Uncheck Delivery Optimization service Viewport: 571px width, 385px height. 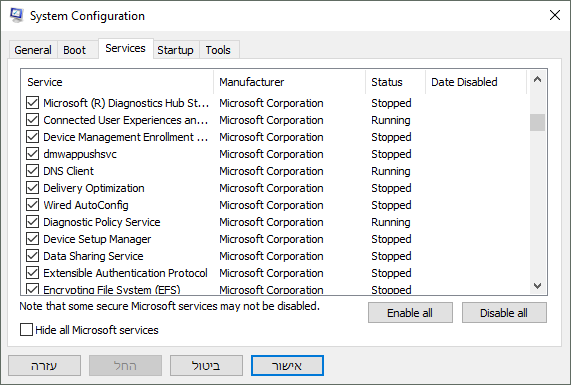32,188
